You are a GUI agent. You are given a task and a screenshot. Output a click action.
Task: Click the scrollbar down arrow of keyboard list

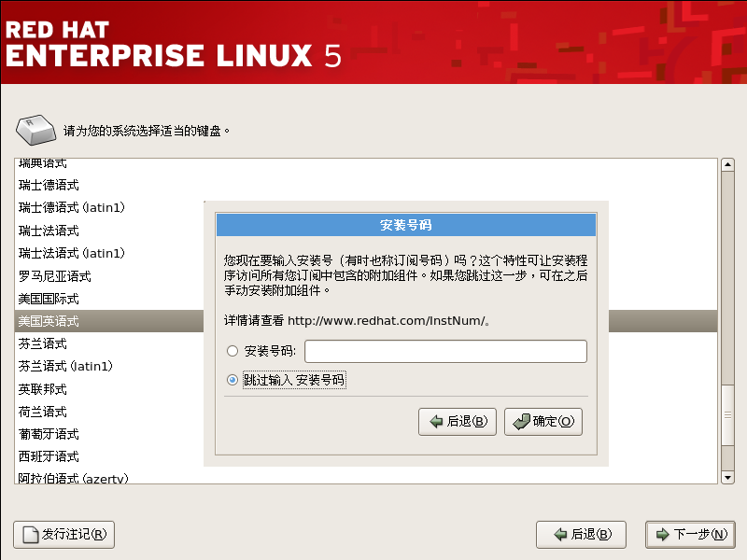click(x=727, y=477)
